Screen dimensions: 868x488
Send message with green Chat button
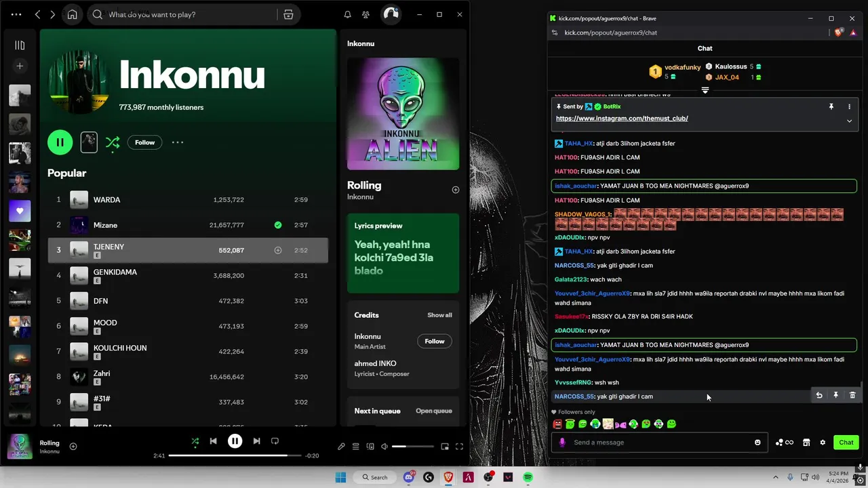846,443
